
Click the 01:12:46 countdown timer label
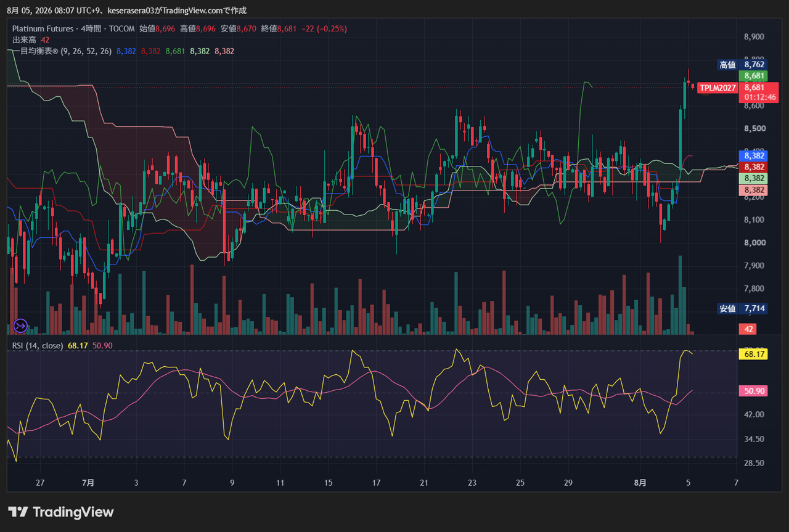click(x=761, y=97)
